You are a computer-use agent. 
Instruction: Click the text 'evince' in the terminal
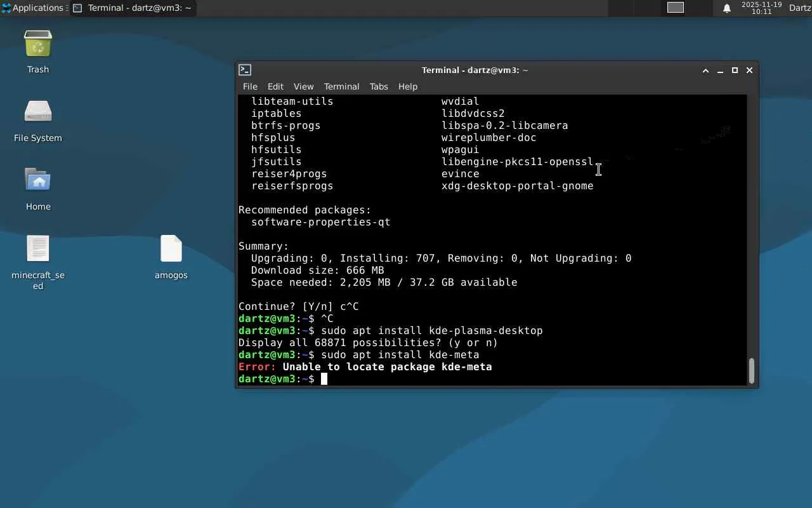tap(461, 174)
